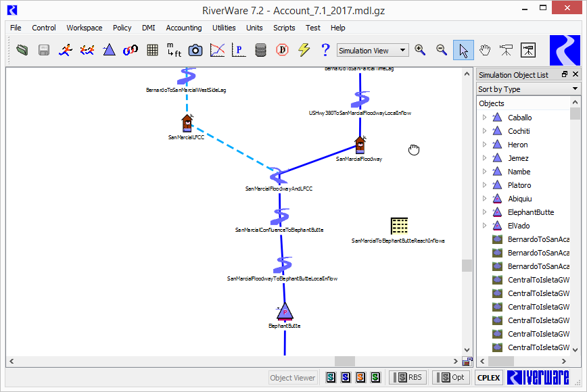
Task: Click the green S status icon
Action: (375, 377)
